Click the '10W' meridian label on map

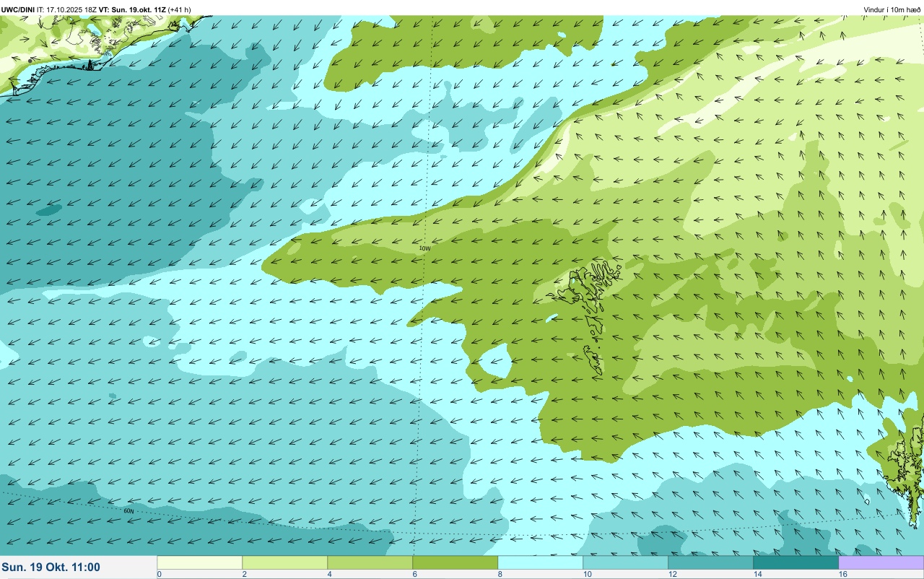[424, 248]
